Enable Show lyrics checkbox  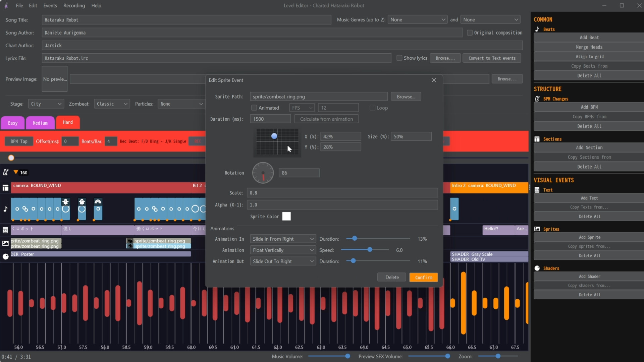pyautogui.click(x=399, y=58)
